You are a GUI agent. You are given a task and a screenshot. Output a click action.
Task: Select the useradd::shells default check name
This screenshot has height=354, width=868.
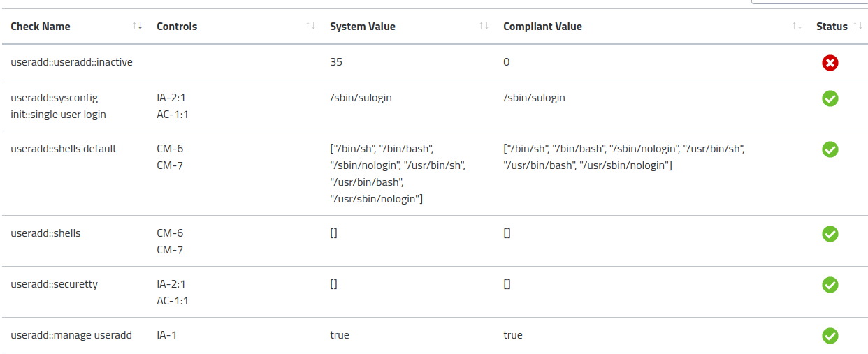tap(64, 149)
